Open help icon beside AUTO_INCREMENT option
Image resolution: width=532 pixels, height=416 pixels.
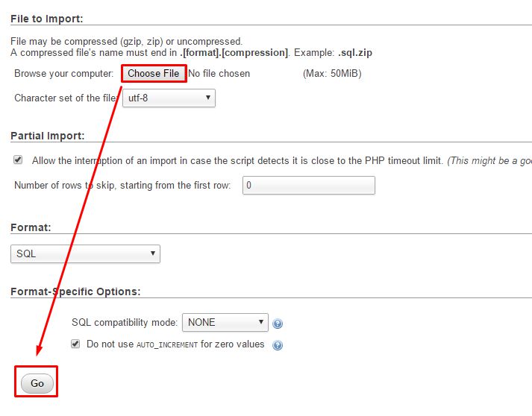click(278, 345)
